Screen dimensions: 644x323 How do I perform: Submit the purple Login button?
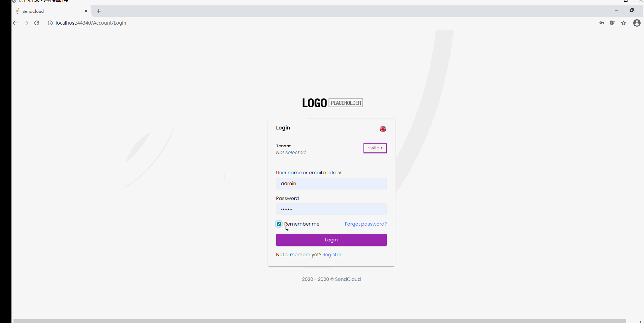(x=331, y=240)
